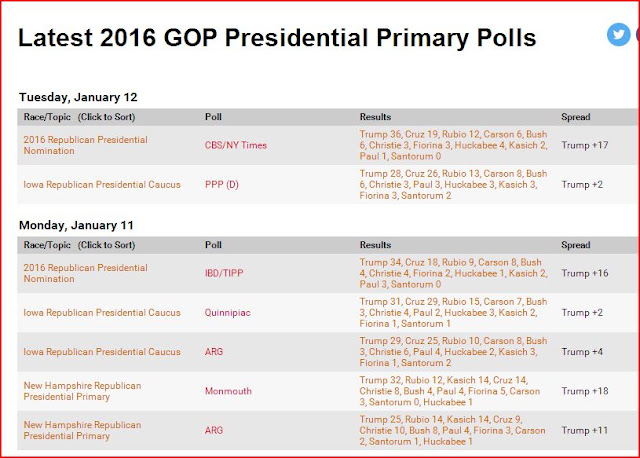Image resolution: width=640 pixels, height=458 pixels.
Task: Open Monmouth results starting Trump 32
Action: coord(449,391)
